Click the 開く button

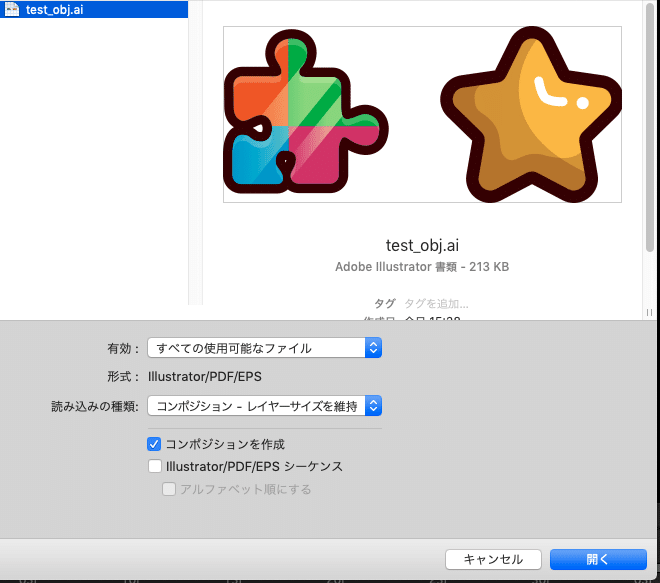(598, 559)
